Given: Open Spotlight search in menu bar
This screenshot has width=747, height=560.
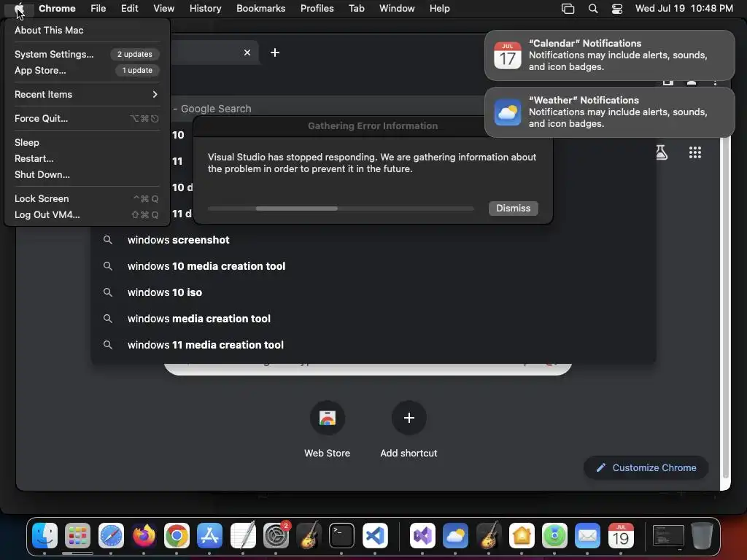Looking at the screenshot, I should pyautogui.click(x=592, y=9).
